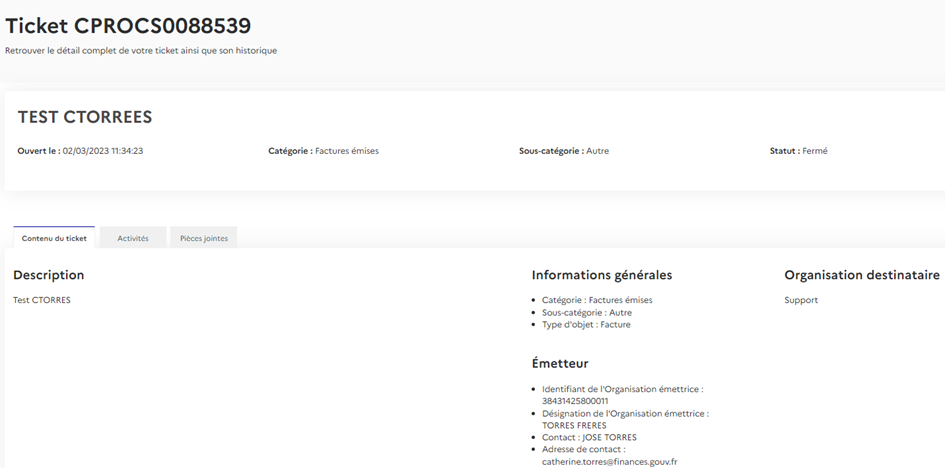Screen dimensions: 945x468
Task: Click the Test CTORRES description text
Action: click(42, 300)
